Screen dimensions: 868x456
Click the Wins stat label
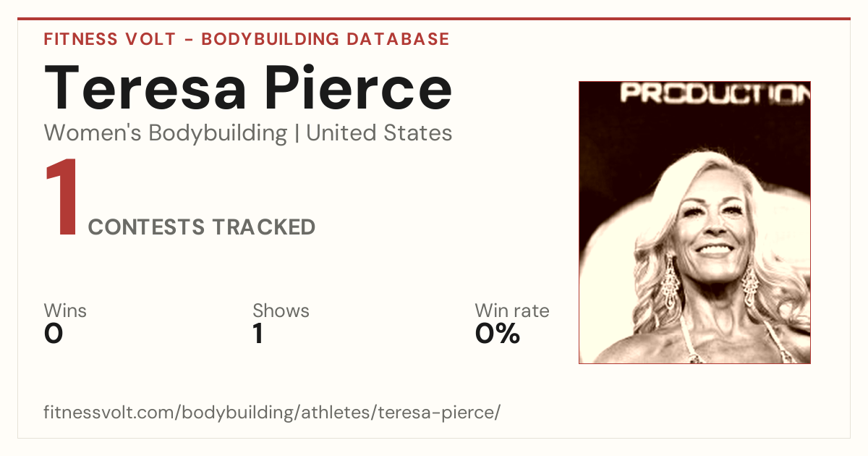tap(65, 311)
